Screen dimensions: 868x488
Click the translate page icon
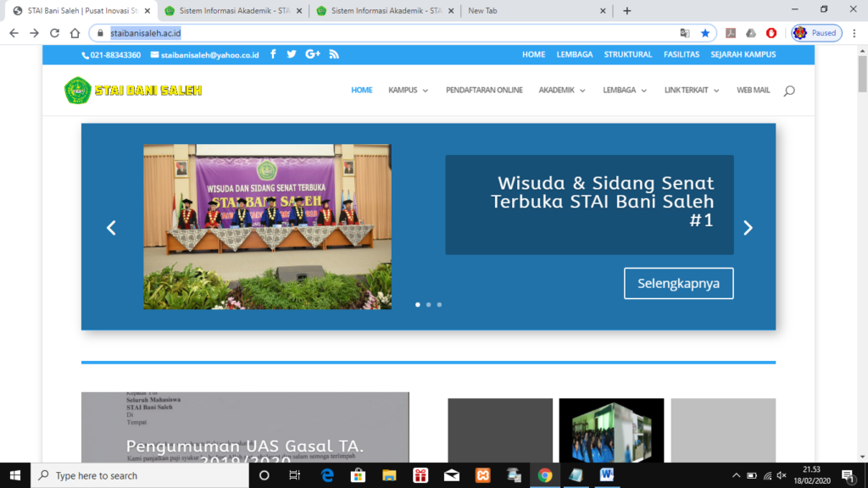click(685, 33)
